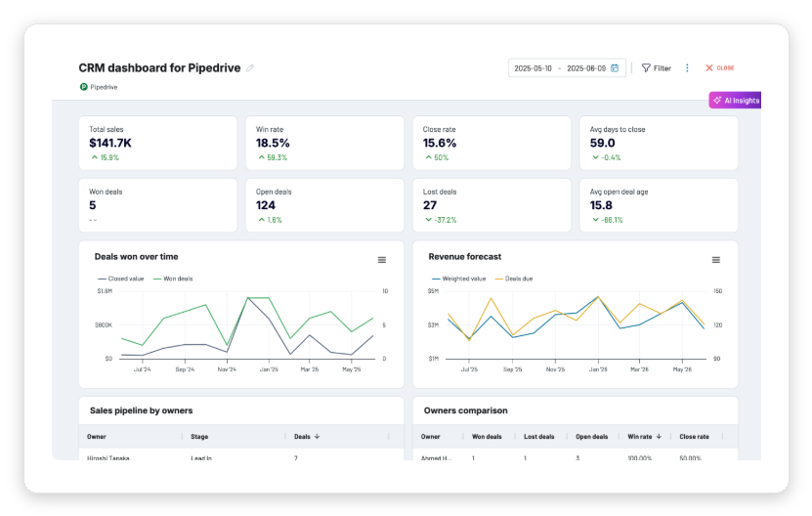This screenshot has height=516, width=812.
Task: Click the Owner header in Sales pipeline table
Action: 97,437
